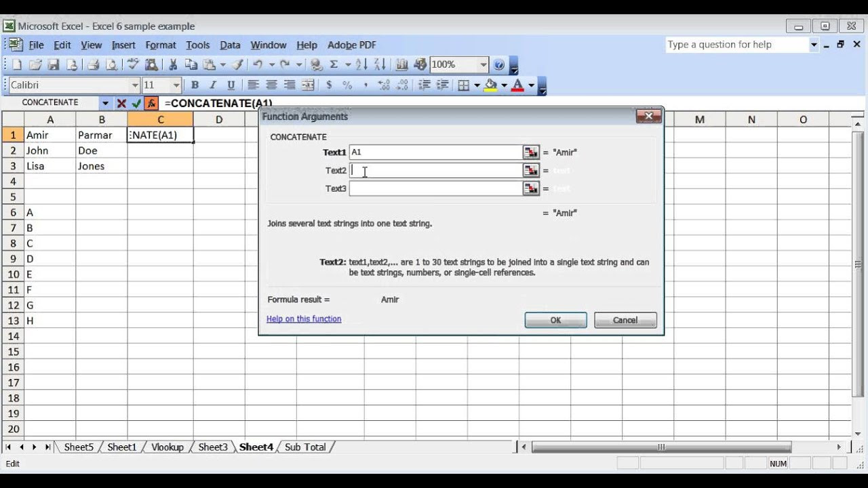
Task: Click the Open file icon
Action: point(35,65)
